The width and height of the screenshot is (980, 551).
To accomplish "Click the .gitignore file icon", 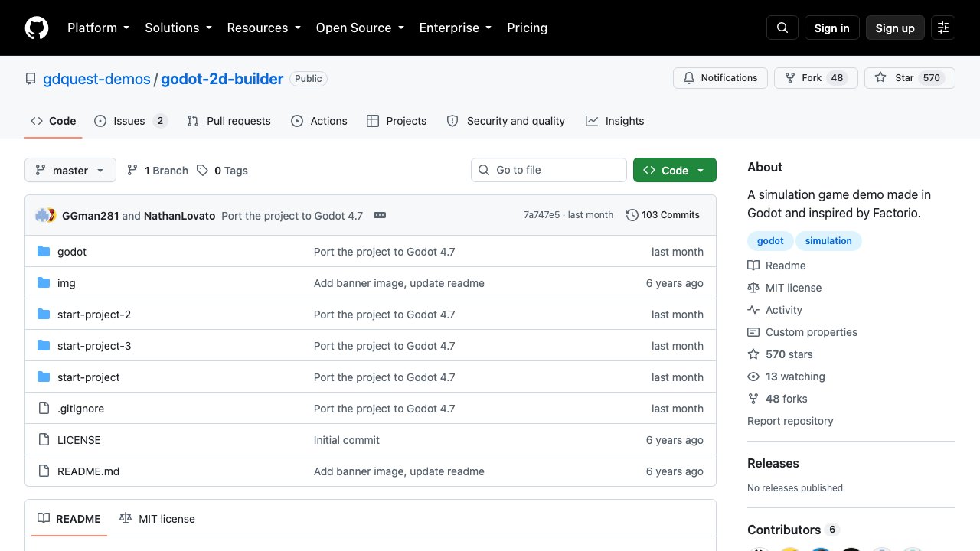I will pyautogui.click(x=44, y=409).
